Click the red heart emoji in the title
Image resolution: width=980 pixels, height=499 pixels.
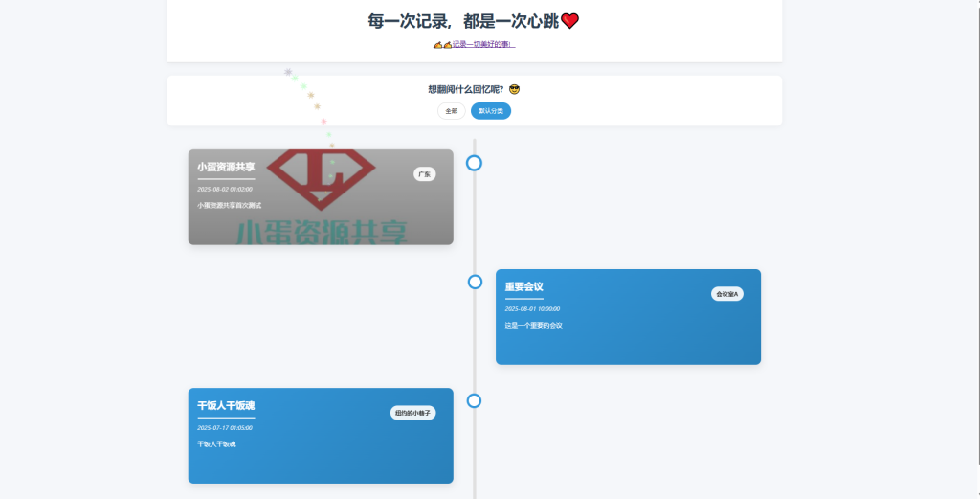click(x=570, y=21)
